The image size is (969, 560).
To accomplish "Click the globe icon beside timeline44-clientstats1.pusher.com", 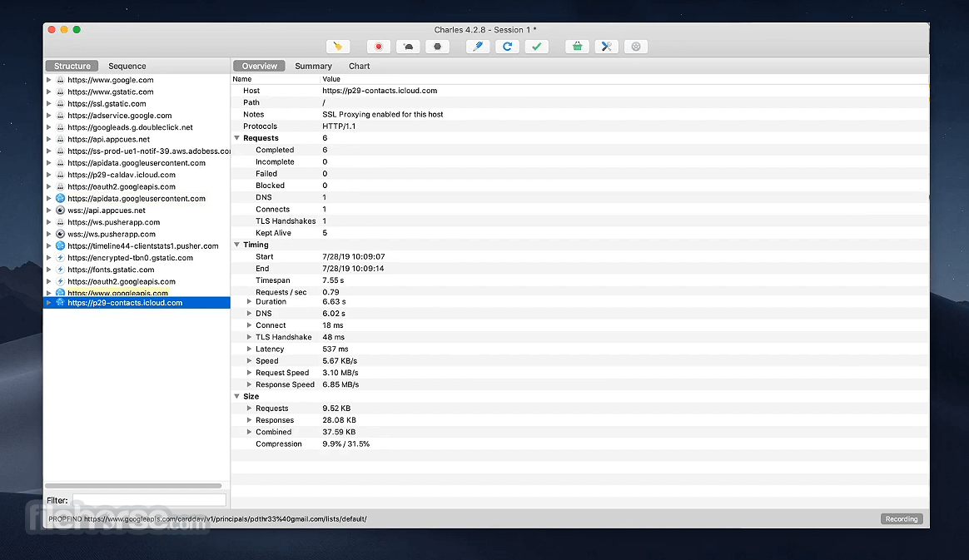I will (60, 245).
